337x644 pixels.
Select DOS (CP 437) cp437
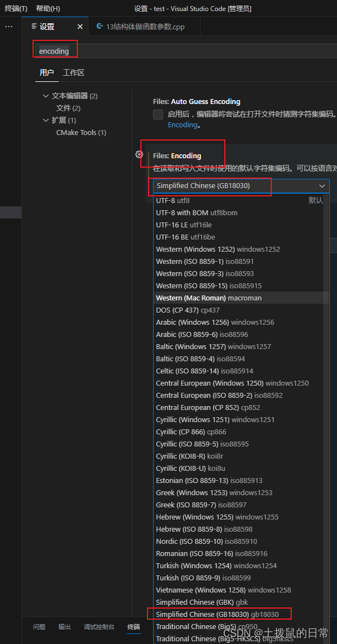coord(241,310)
